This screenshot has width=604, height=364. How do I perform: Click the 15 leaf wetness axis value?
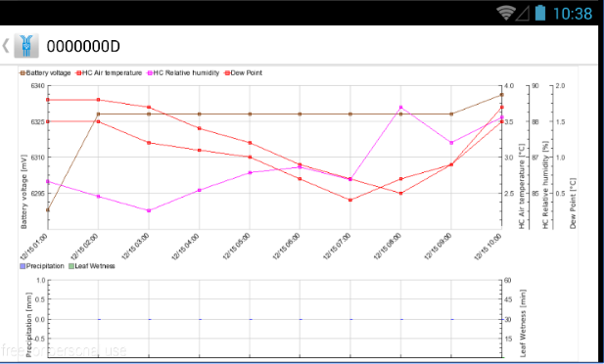click(508, 339)
